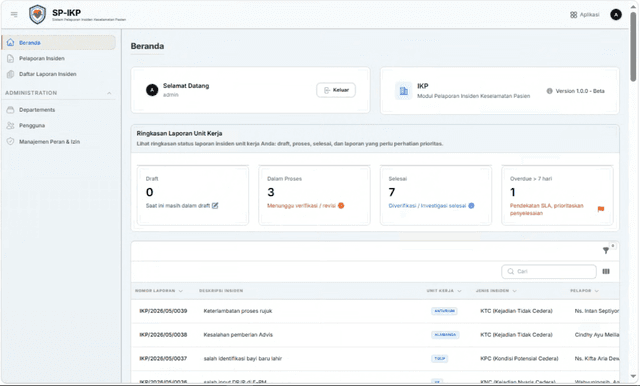Open report IKP/2026/05/0038
Viewport: 640px width, 386px height.
click(163, 335)
